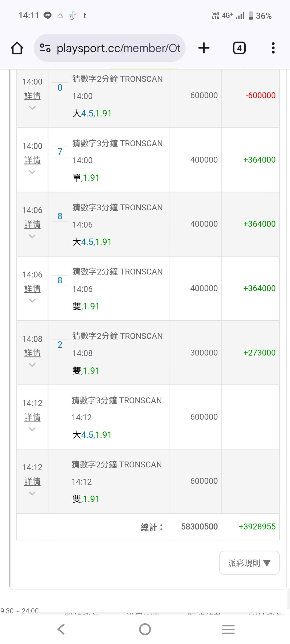Tap LINE notification icon in status bar
290x644 pixels.
click(48, 16)
